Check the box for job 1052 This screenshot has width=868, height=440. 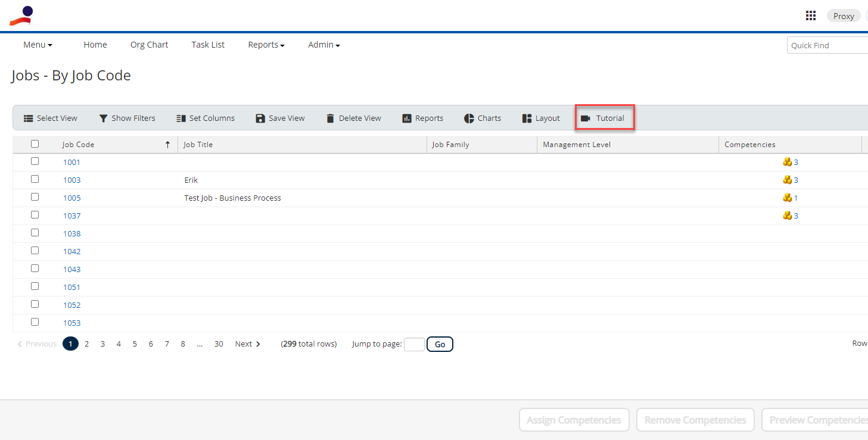click(35, 304)
